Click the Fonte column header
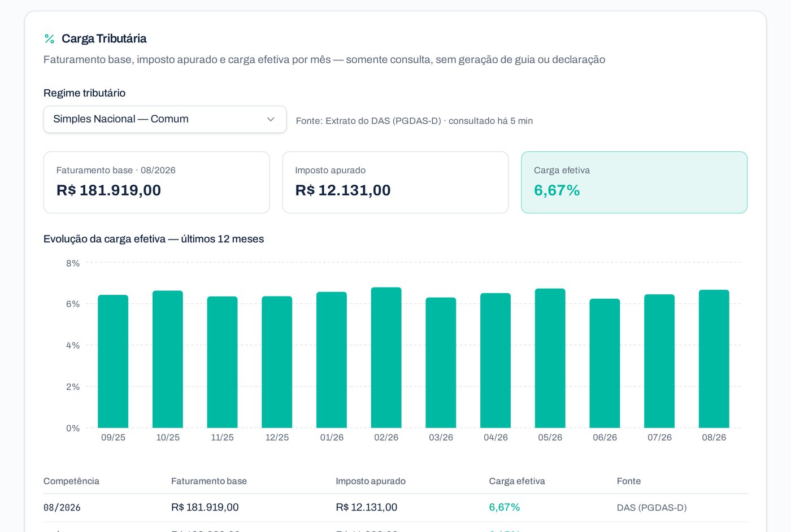The height and width of the screenshot is (532, 791). click(x=629, y=481)
